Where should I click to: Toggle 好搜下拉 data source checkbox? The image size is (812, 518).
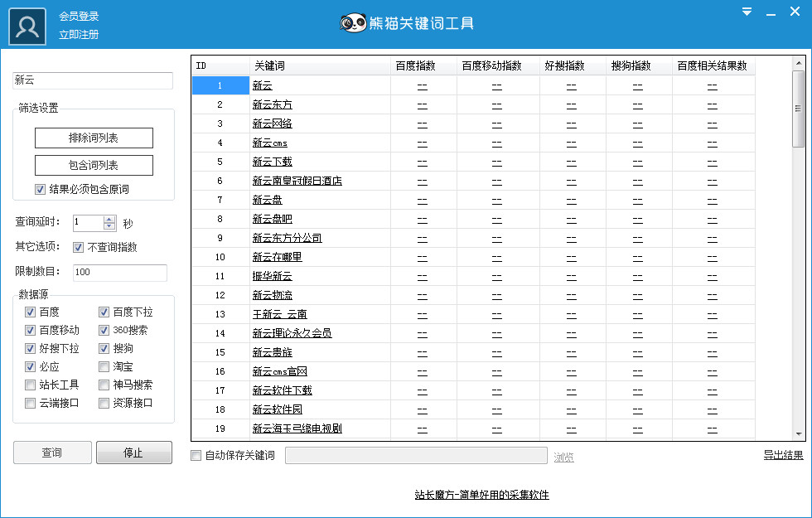(30, 349)
